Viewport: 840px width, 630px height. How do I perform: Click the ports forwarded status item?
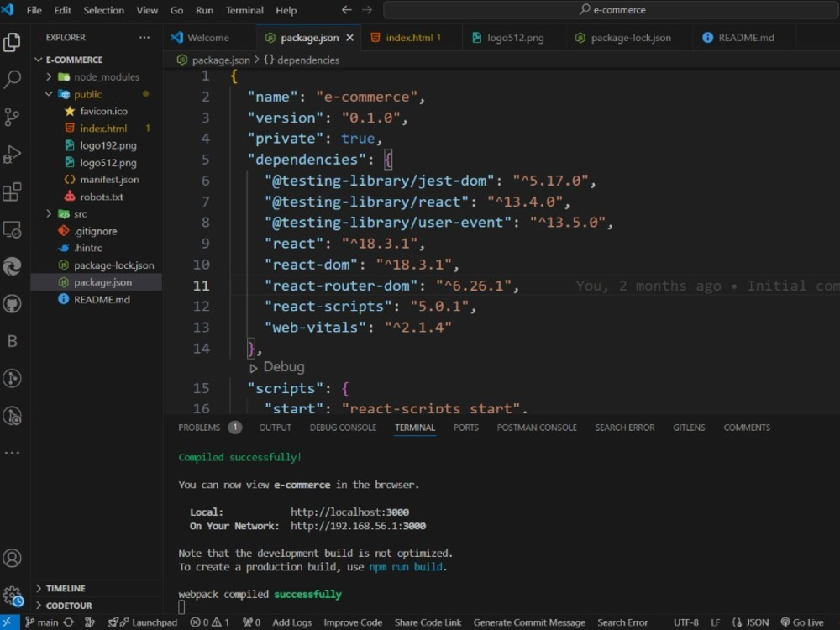(251, 622)
